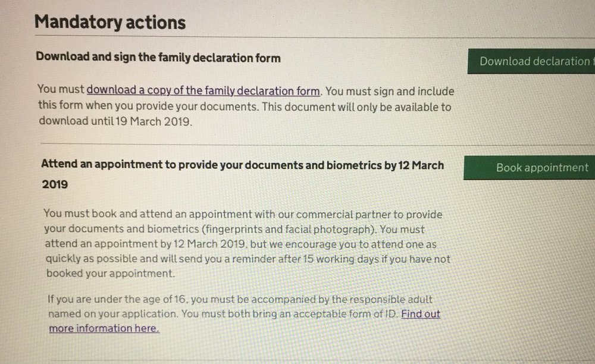
Task: Click the Attend an appointment bold heading
Action: click(x=243, y=165)
